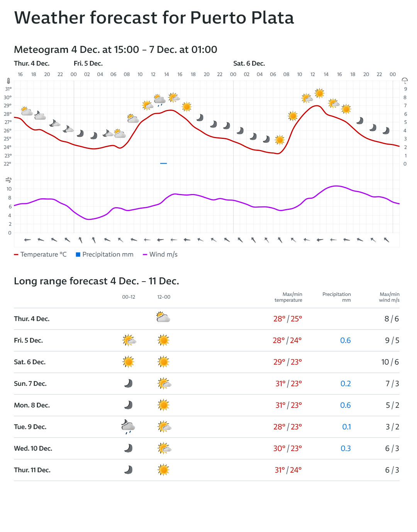Click the rain cloud icon in the meteogram
The width and height of the screenshot is (417, 532).
point(159,100)
